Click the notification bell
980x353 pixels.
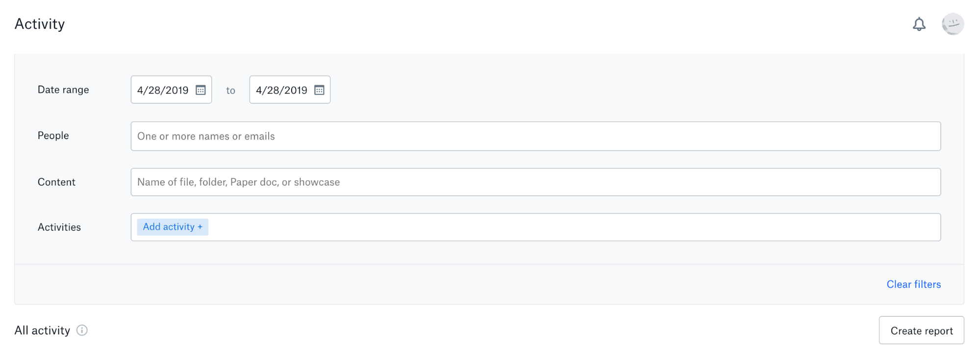920,24
